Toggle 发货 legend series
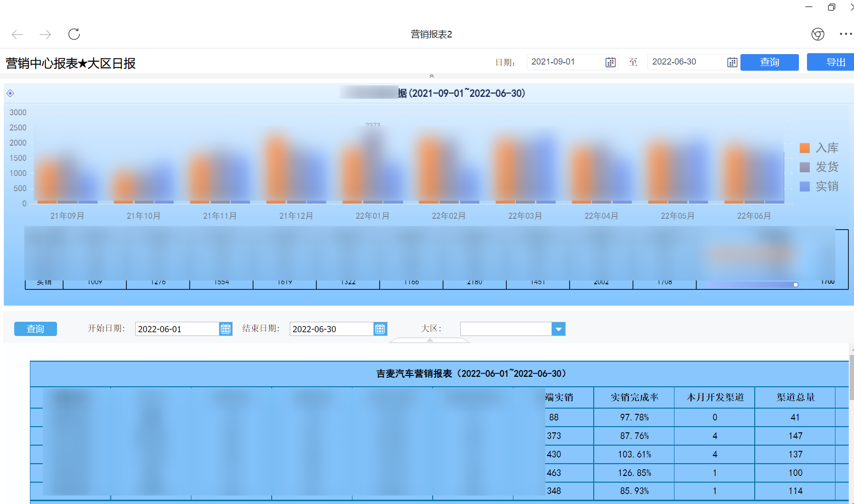The height and width of the screenshot is (504, 854). coord(819,167)
